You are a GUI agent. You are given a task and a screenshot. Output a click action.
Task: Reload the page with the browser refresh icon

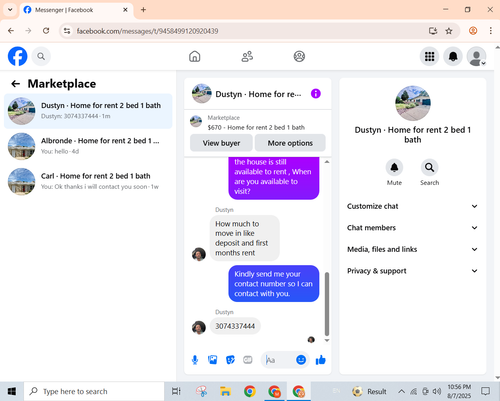tap(46, 31)
